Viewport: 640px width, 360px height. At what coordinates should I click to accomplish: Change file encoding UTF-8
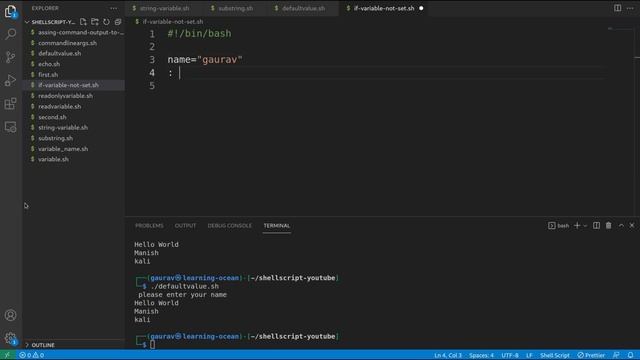click(x=510, y=355)
